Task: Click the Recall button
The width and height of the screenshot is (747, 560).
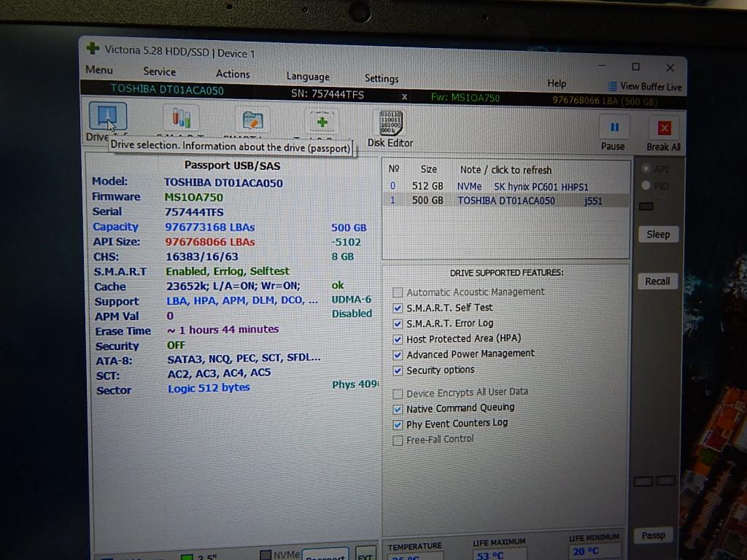Action: (x=657, y=281)
